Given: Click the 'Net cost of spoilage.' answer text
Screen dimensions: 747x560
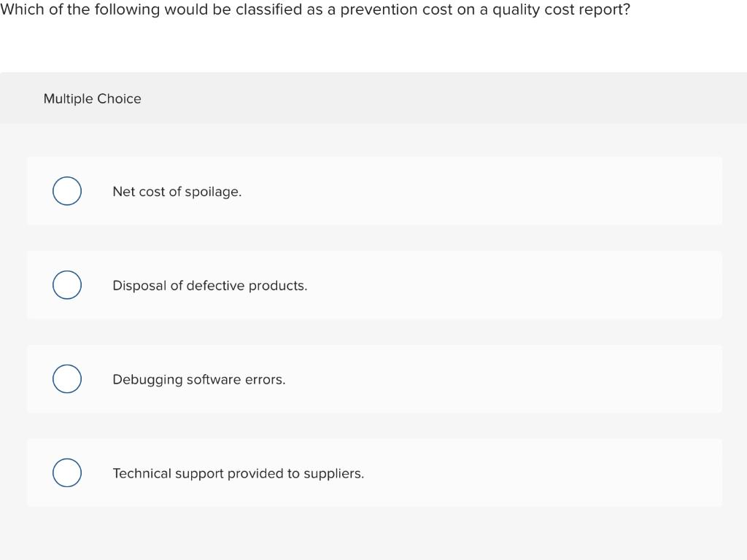Looking at the screenshot, I should click(x=177, y=192).
